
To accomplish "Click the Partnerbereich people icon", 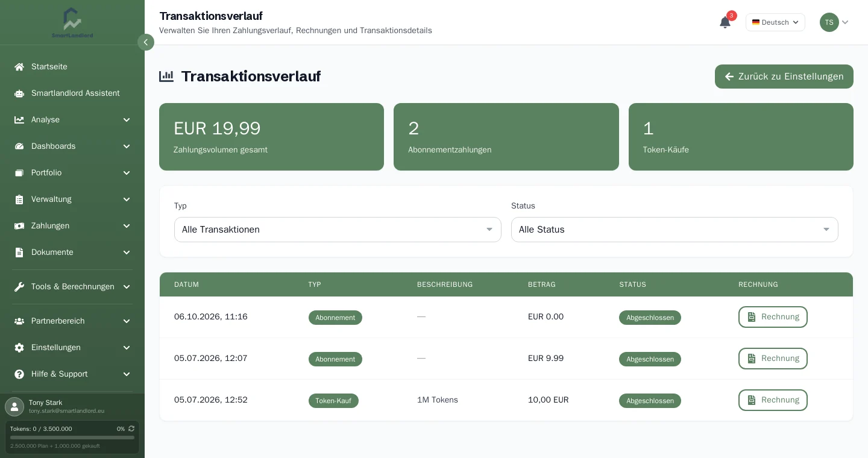I will [19, 321].
